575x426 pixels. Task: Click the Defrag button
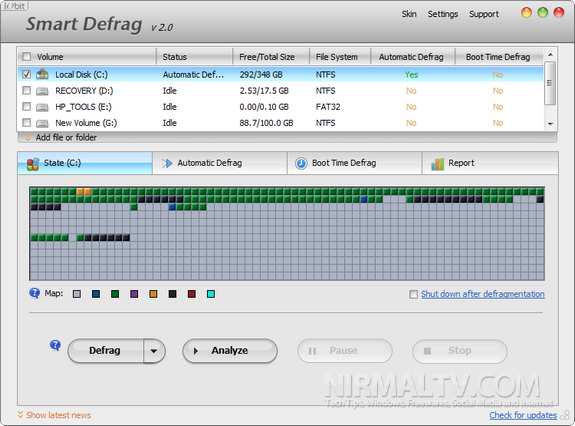(x=106, y=351)
